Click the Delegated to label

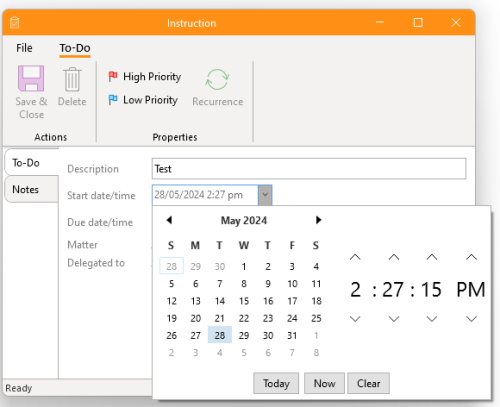point(96,263)
